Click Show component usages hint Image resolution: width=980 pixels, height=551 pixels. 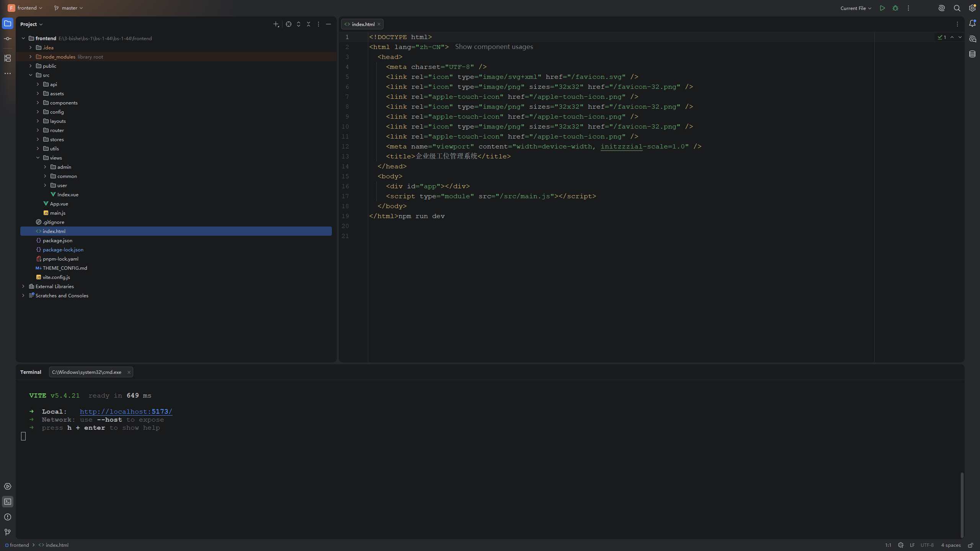[x=494, y=47]
